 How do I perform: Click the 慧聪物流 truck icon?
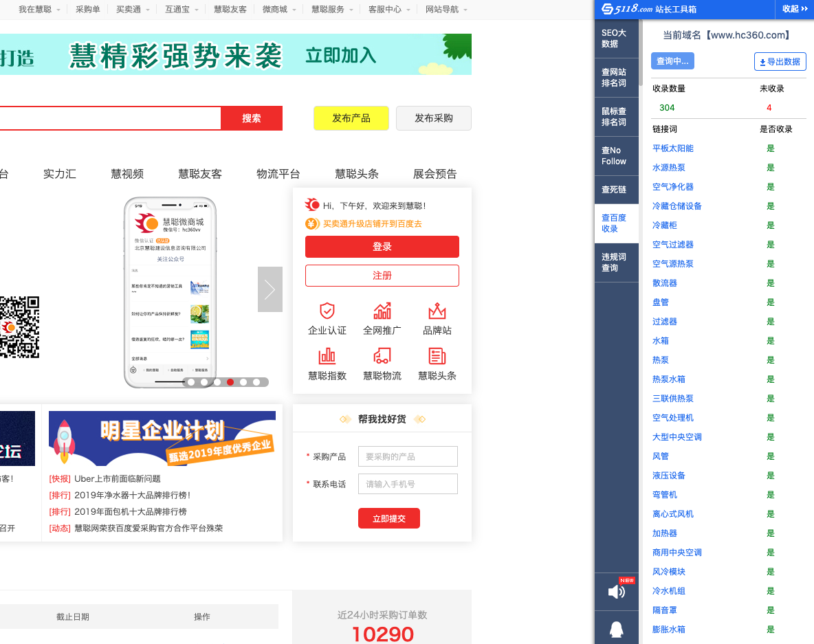coord(382,356)
